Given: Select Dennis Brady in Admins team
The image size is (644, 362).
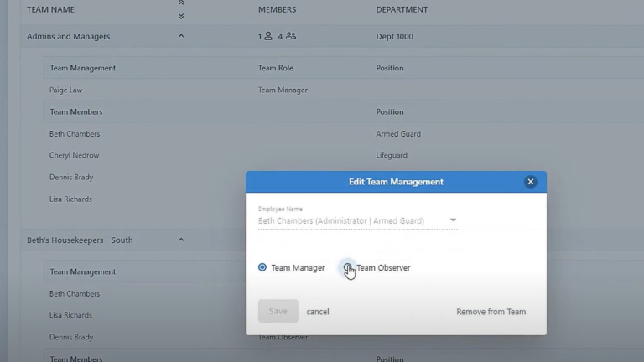Looking at the screenshot, I should coord(71,177).
